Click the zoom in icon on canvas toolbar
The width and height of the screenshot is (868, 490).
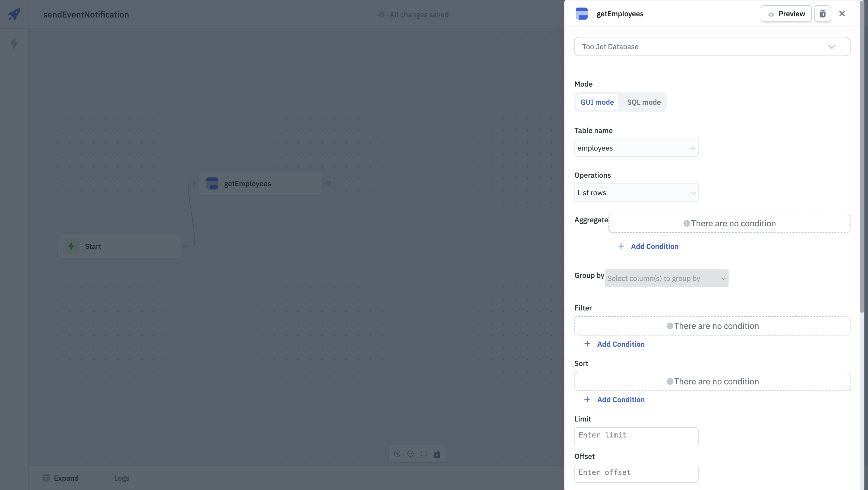click(397, 453)
